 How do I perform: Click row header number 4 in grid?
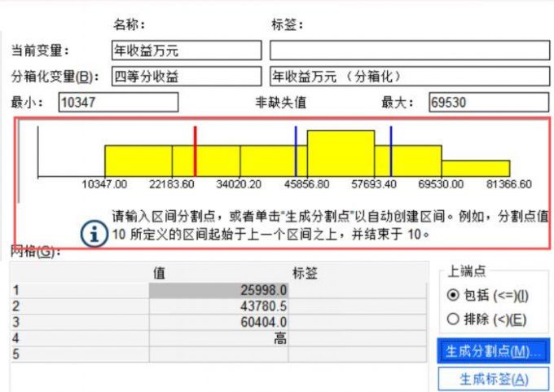(80, 338)
